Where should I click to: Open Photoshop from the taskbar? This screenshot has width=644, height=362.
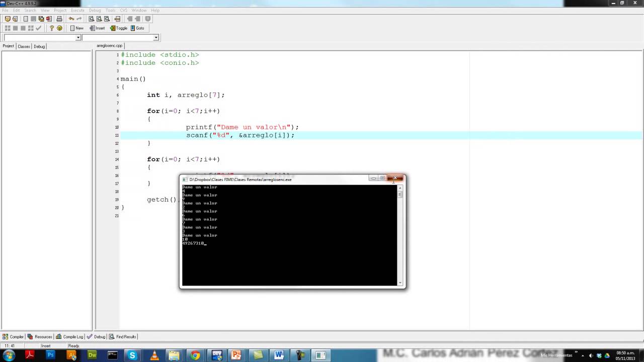(50, 355)
